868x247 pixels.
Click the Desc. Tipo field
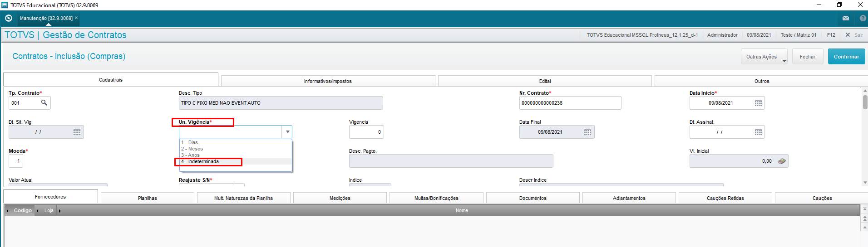tap(281, 103)
